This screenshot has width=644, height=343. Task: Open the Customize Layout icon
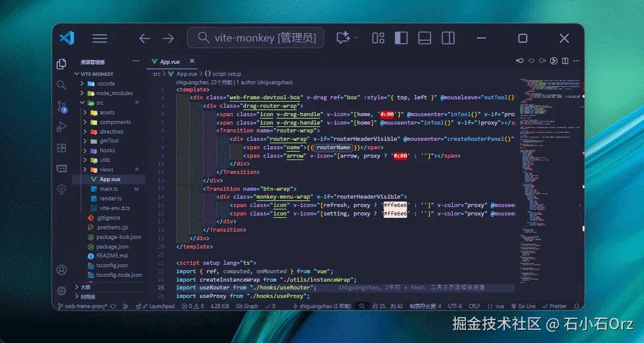[x=378, y=38]
